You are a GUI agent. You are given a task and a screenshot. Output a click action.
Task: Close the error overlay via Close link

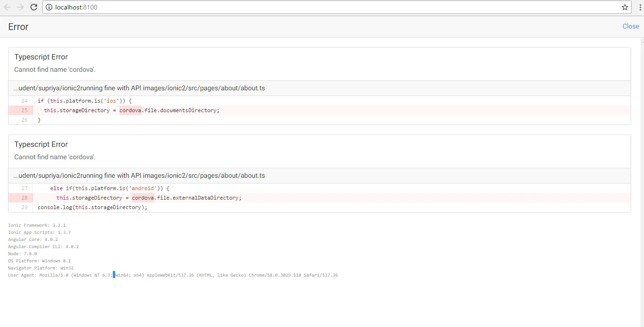(x=631, y=26)
